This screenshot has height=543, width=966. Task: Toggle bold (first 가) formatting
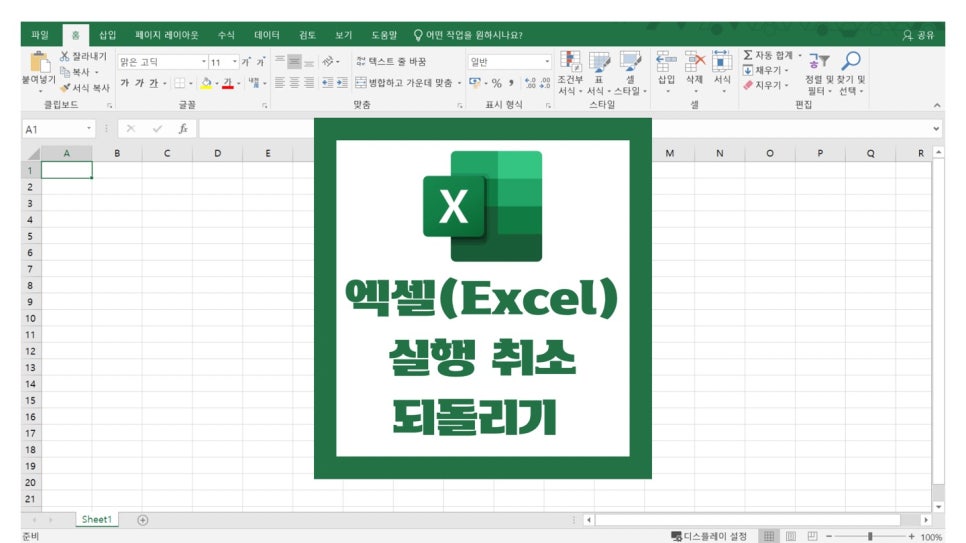pyautogui.click(x=124, y=83)
